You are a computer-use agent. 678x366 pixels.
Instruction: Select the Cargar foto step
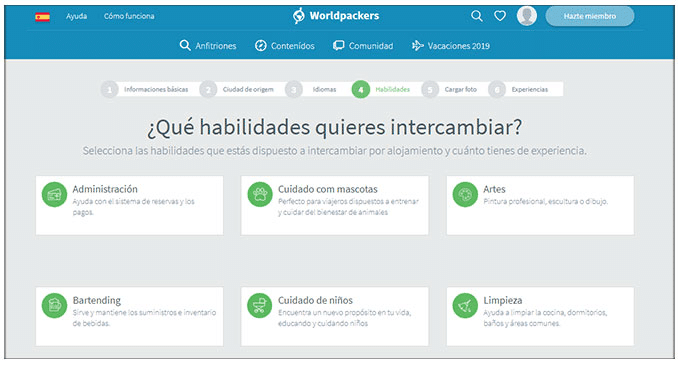[461, 90]
